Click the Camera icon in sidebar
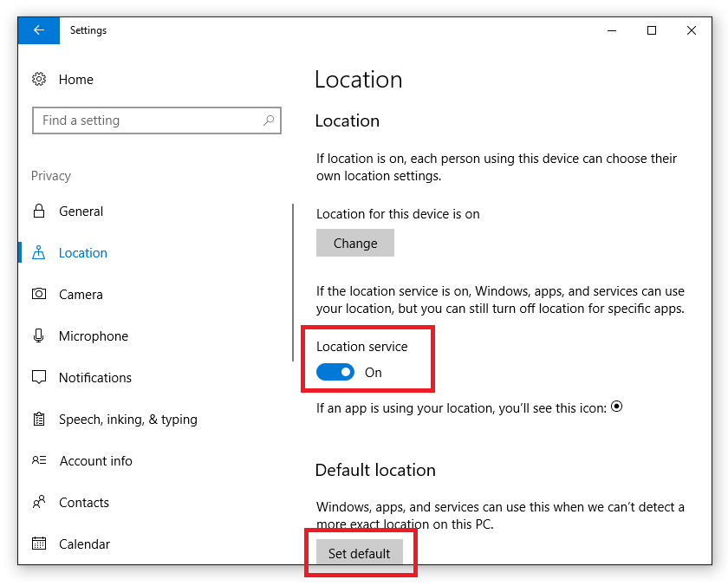 tap(39, 294)
